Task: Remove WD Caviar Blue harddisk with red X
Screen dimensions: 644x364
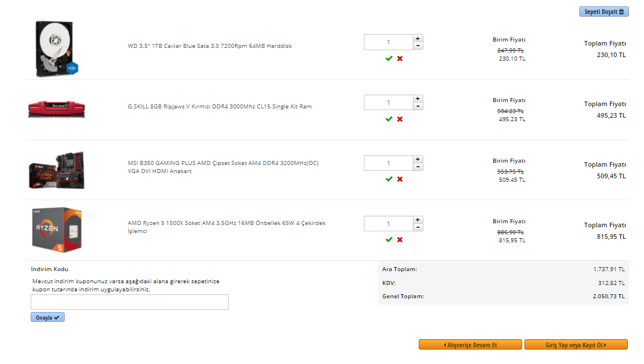Action: click(x=400, y=58)
